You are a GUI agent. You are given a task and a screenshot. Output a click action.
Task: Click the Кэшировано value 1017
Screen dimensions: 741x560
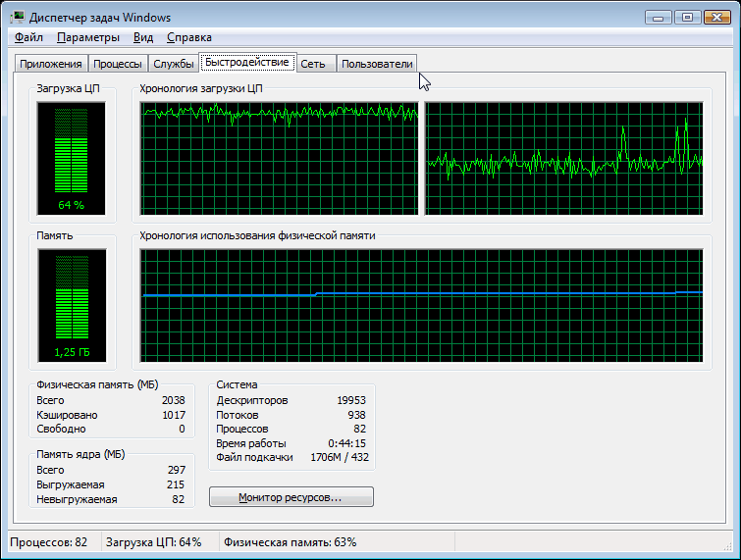click(174, 415)
